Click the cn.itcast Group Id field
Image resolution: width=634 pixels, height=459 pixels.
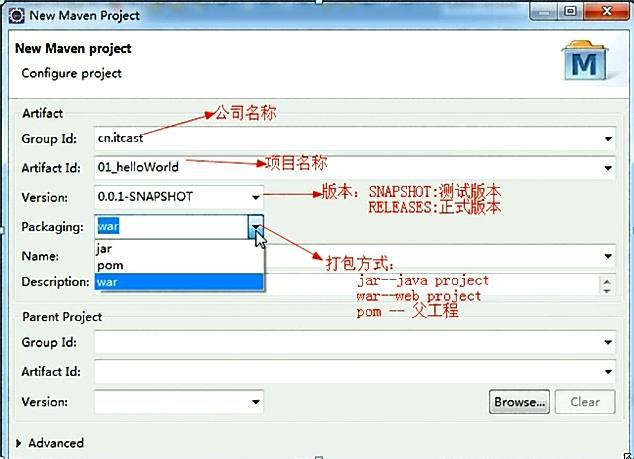click(355, 139)
